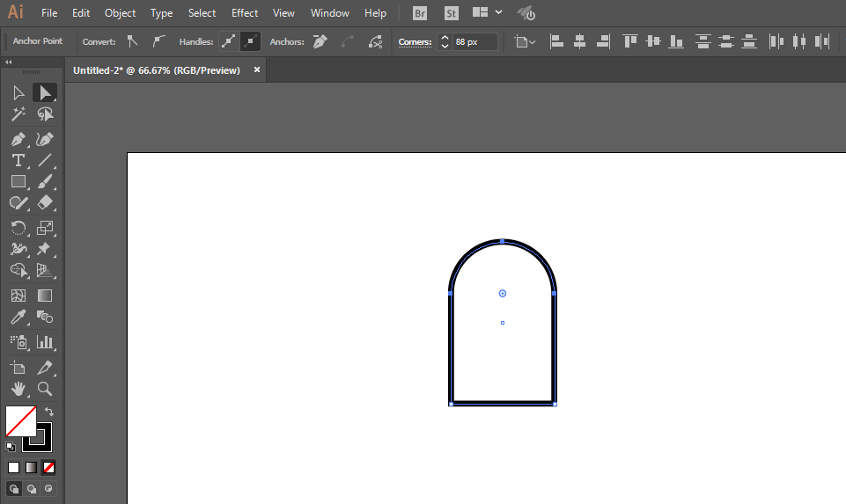846x504 pixels.
Task: Reset to default fill and stroke
Action: (11, 446)
